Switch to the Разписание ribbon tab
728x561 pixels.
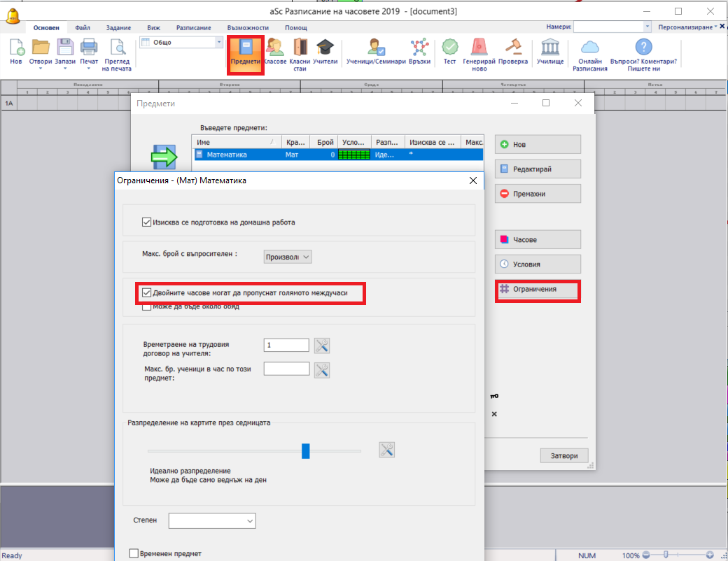(x=193, y=27)
